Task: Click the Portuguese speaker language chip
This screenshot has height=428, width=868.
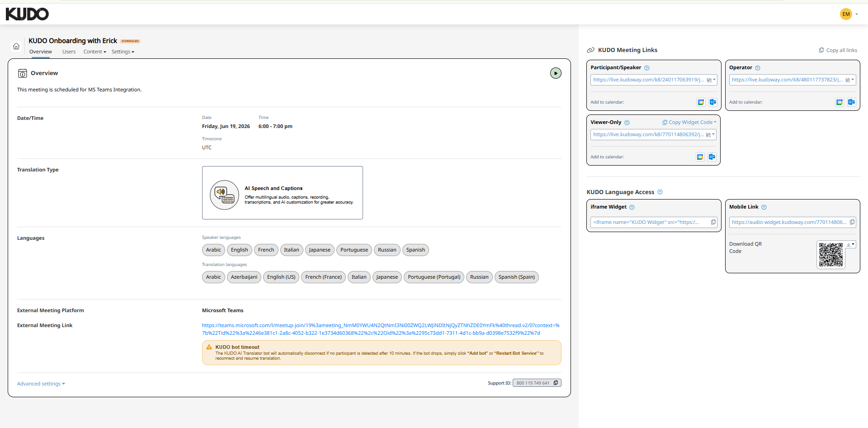Action: [x=354, y=250]
